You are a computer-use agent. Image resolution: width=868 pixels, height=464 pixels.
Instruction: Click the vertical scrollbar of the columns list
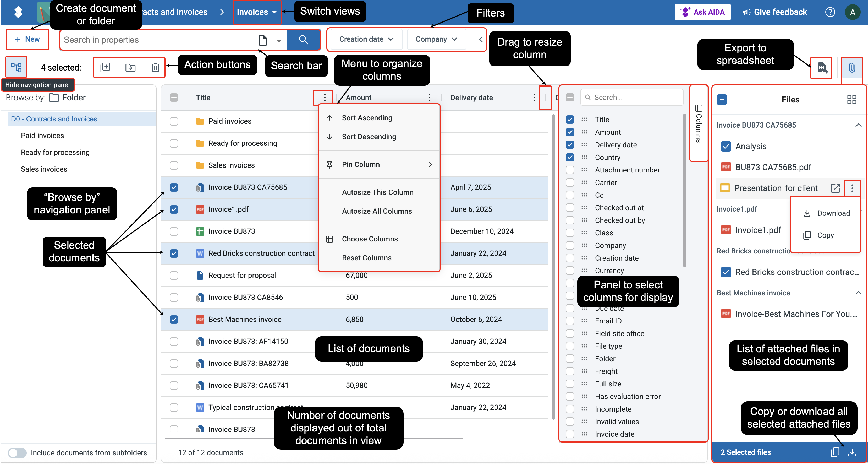(684, 191)
